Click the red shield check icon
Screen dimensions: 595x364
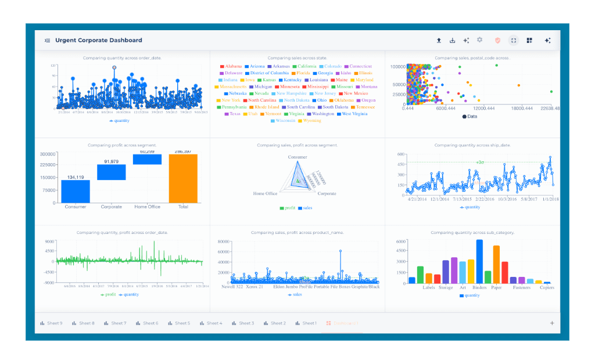pyautogui.click(x=497, y=40)
